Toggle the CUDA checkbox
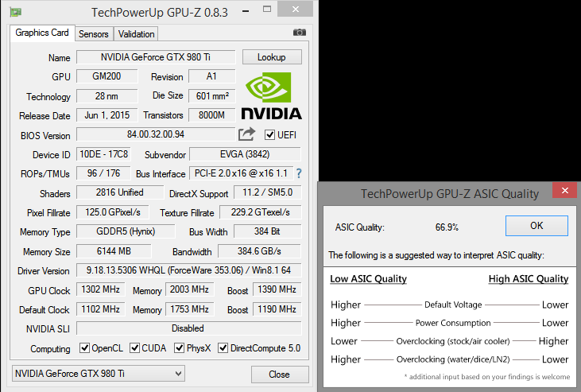The width and height of the screenshot is (581, 392). [x=134, y=347]
